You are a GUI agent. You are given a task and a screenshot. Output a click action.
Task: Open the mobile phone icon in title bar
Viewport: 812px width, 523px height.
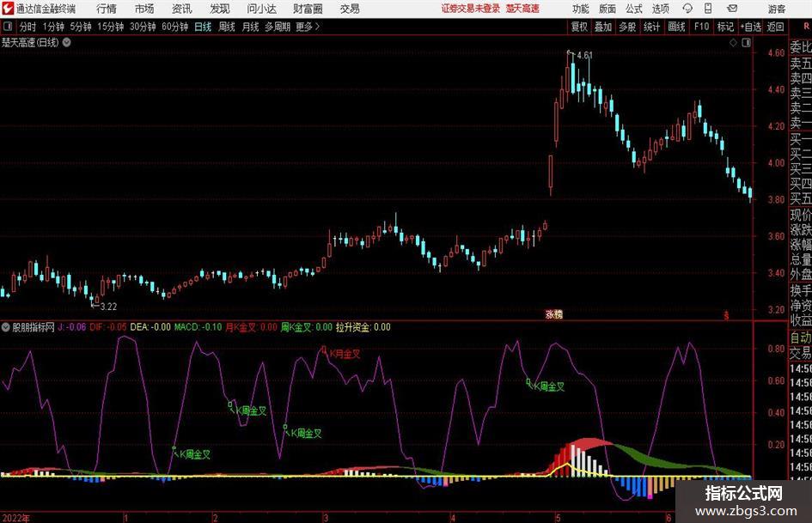pos(708,9)
